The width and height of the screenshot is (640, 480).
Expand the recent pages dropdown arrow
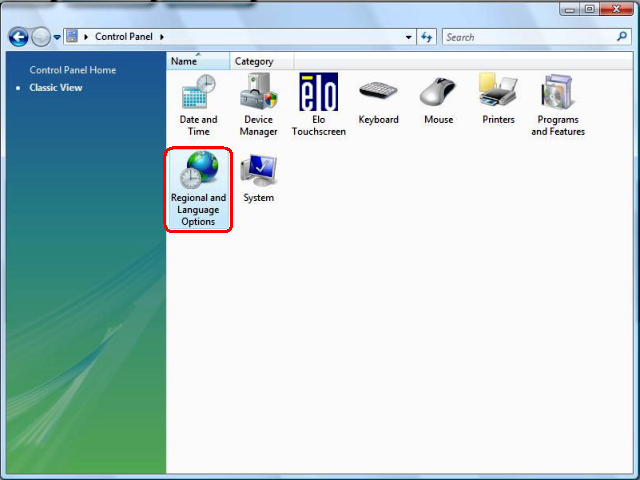[x=57, y=37]
